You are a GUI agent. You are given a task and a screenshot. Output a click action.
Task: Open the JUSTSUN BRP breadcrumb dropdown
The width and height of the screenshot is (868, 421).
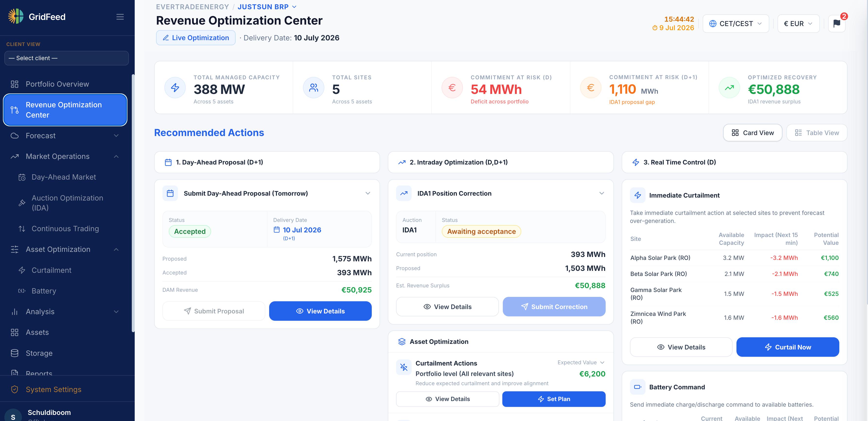click(x=267, y=7)
